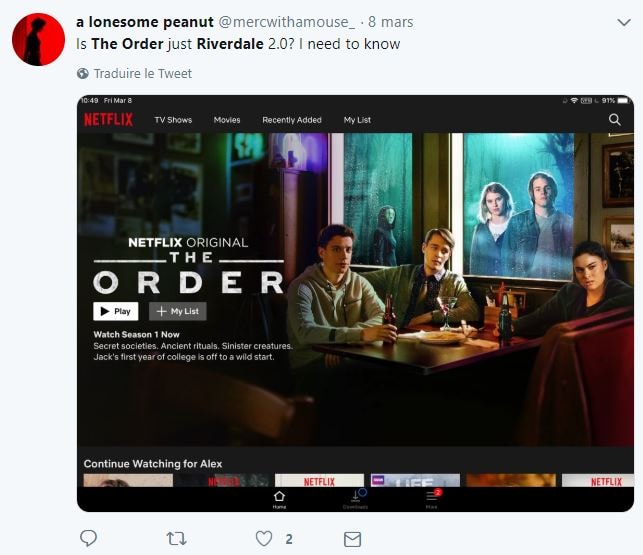Switch to My List in Netflix header
The height and width of the screenshot is (555, 643).
(357, 120)
